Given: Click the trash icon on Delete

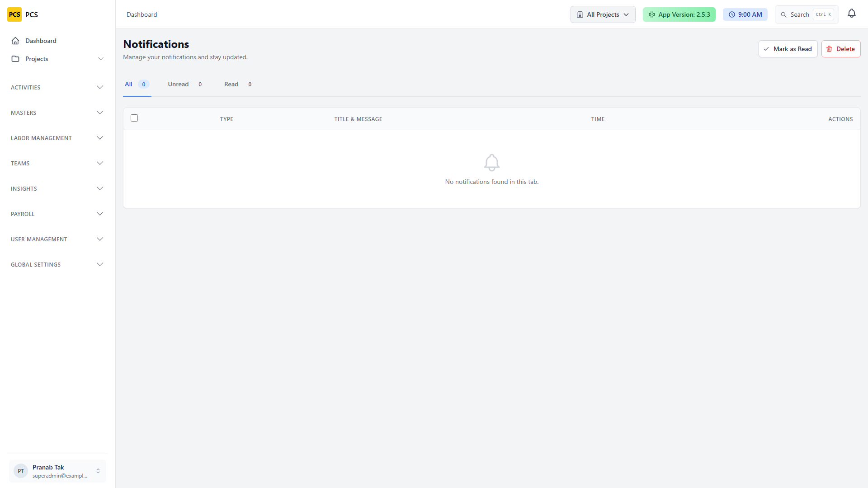Looking at the screenshot, I should (x=829, y=49).
